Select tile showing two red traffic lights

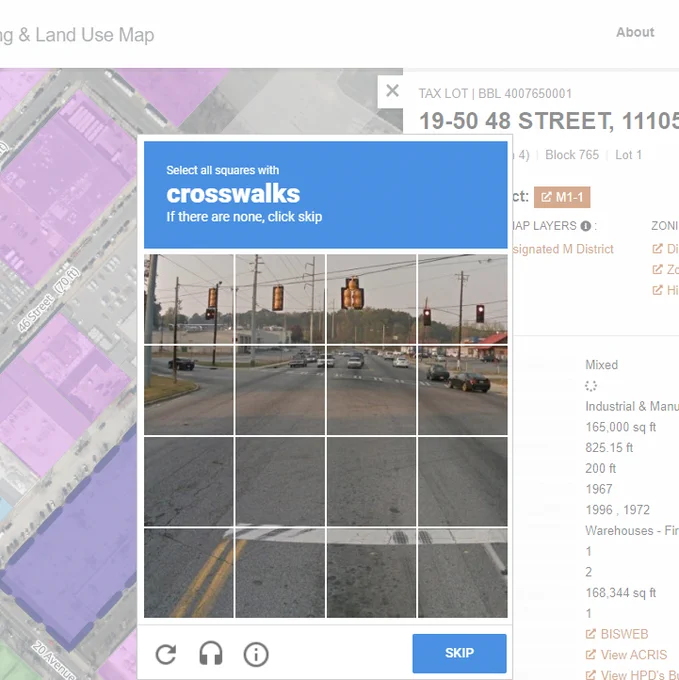463,299
